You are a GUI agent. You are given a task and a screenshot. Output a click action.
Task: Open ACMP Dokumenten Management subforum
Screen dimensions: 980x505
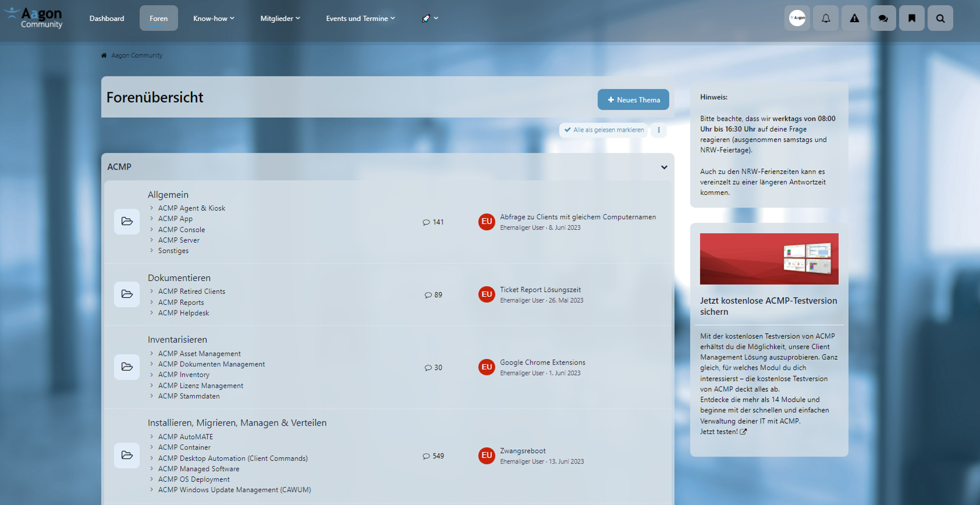tap(211, 364)
